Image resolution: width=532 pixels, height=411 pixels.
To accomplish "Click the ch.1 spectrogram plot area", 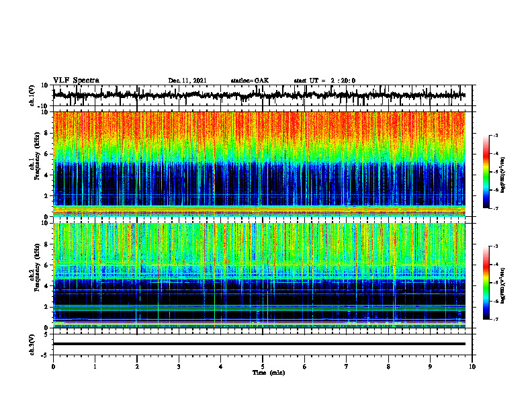I will click(x=259, y=164).
